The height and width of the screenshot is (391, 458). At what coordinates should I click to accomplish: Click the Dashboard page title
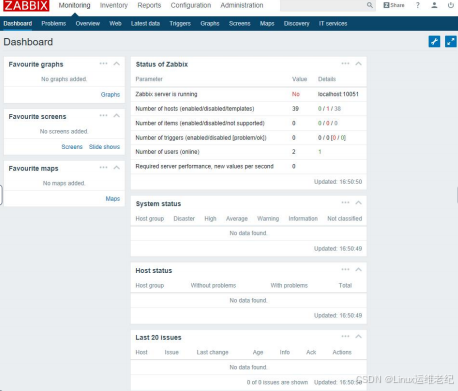tap(28, 42)
